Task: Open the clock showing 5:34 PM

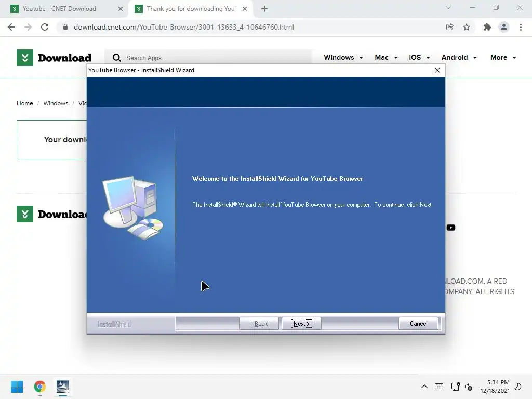Action: (495, 387)
